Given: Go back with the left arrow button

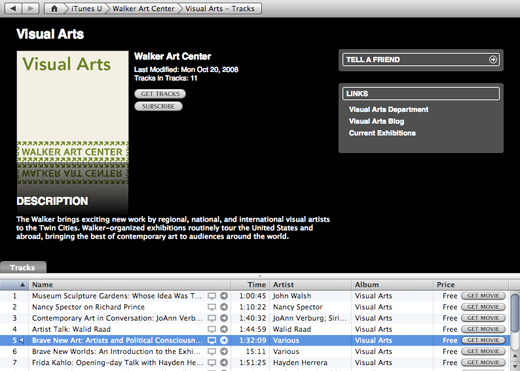Looking at the screenshot, I should click(13, 8).
